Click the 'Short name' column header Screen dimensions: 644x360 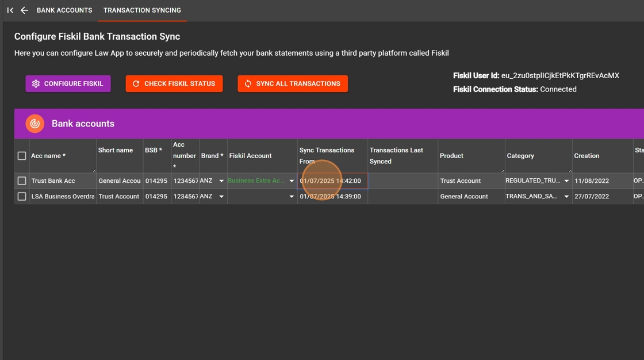pyautogui.click(x=120, y=156)
